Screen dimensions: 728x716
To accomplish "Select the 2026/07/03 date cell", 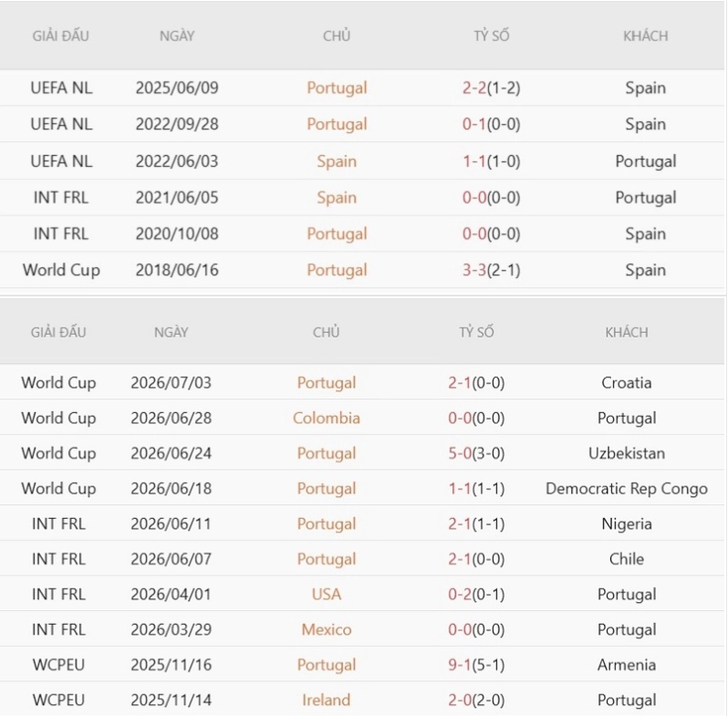I will (x=172, y=382).
